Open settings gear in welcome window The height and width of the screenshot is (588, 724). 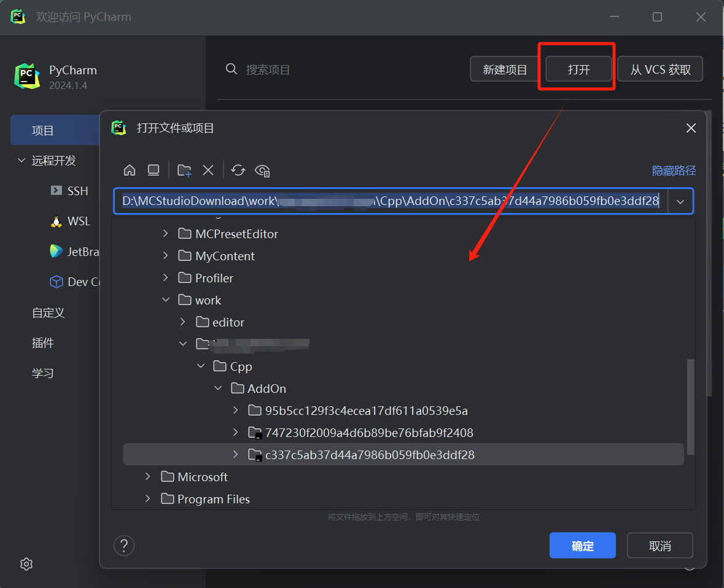[26, 564]
